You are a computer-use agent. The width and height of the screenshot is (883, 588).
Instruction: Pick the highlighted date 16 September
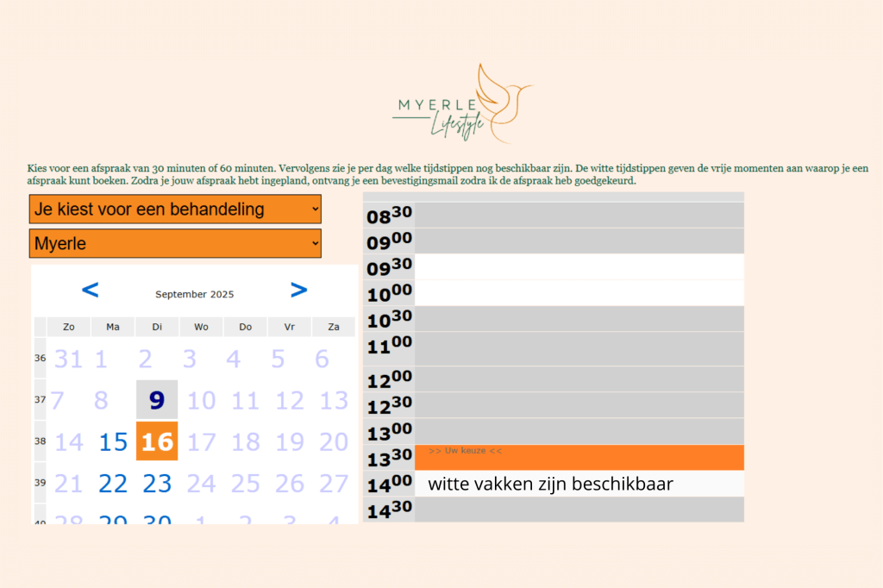157,441
